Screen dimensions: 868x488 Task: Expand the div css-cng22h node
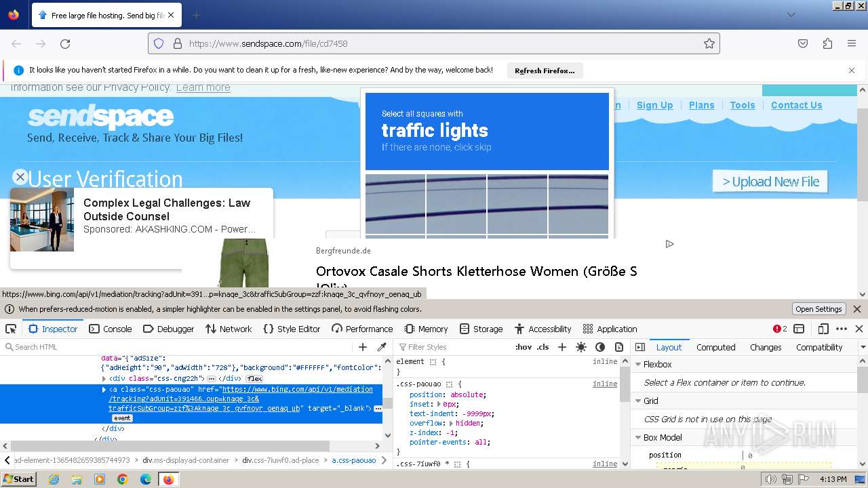104,379
